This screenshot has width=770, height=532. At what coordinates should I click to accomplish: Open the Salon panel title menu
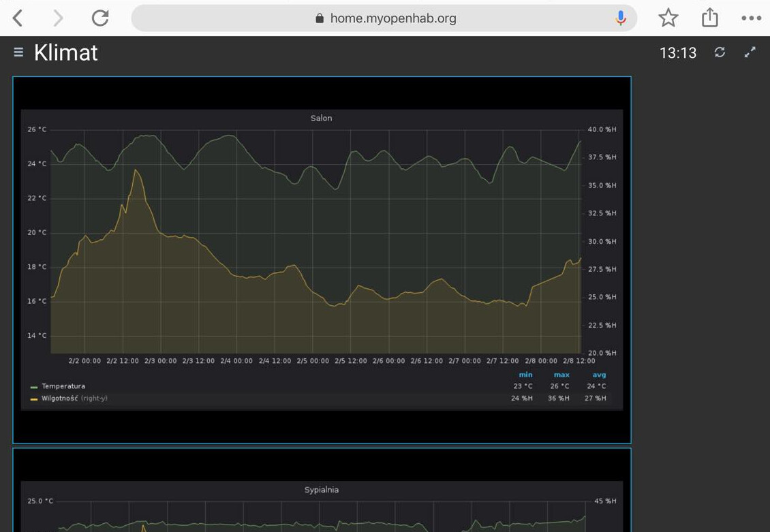(x=321, y=119)
